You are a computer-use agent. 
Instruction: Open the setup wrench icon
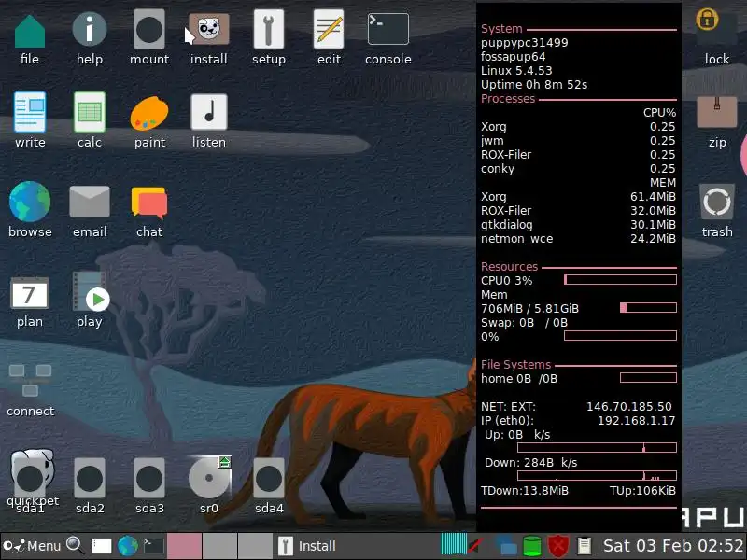point(269,30)
